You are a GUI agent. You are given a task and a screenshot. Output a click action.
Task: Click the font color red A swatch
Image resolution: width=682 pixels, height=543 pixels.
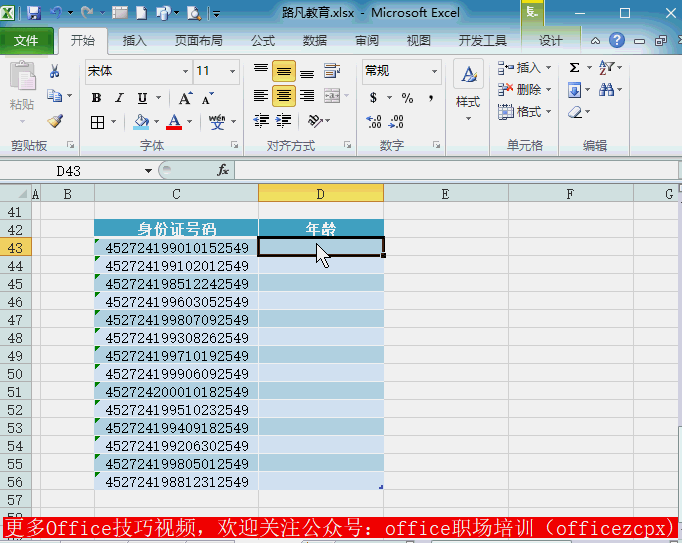(x=174, y=122)
